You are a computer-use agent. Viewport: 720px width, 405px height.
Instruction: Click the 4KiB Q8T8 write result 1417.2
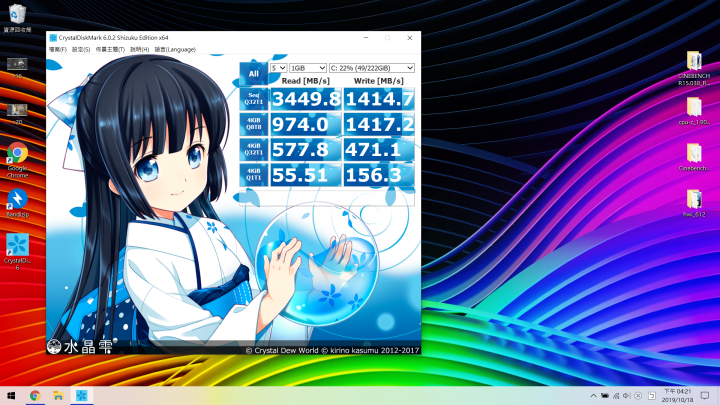(379, 124)
